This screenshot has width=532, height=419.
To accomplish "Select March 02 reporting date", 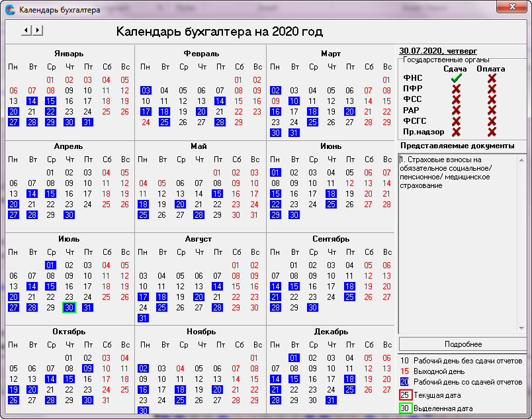I will pyautogui.click(x=275, y=90).
